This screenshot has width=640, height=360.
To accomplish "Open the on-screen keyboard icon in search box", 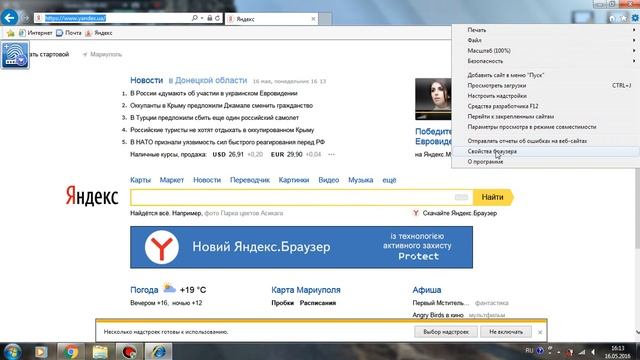I will coord(461,198).
